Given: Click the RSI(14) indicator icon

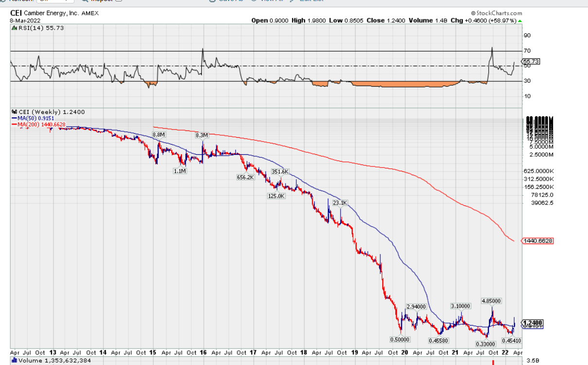Looking at the screenshot, I should (x=14, y=28).
